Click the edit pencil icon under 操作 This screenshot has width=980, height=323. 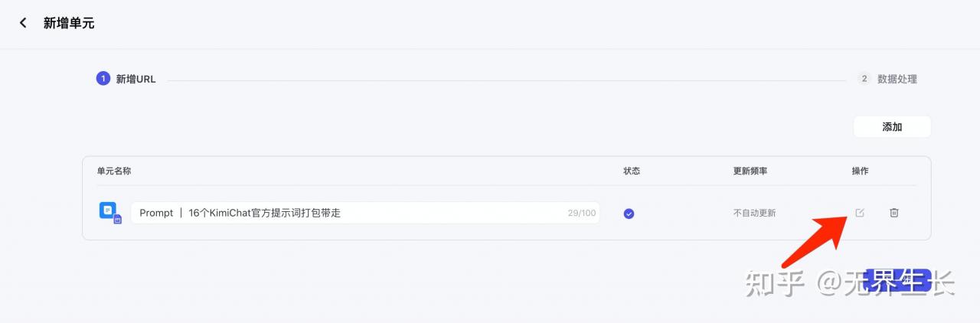[x=859, y=213]
